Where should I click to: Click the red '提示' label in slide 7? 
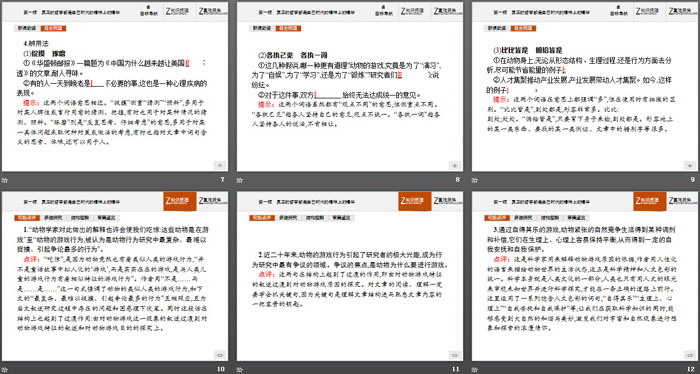tap(30, 104)
